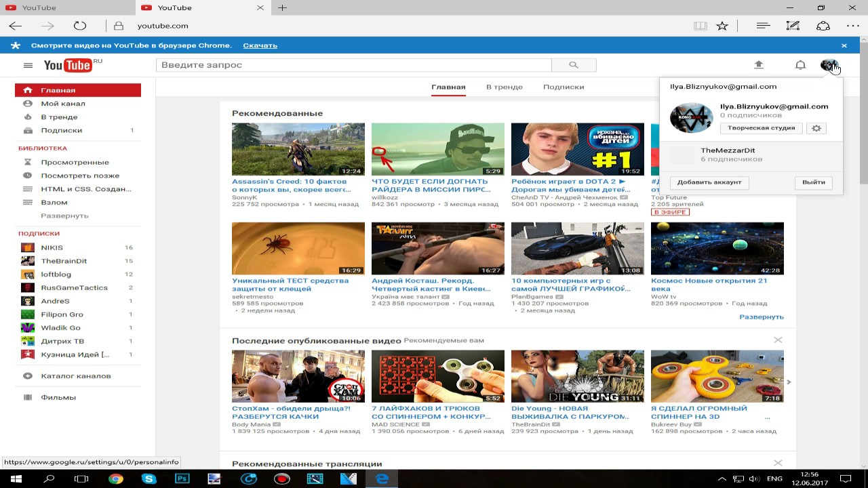Open Edge hub lines icon
868x488 pixels.
pyautogui.click(x=763, y=26)
